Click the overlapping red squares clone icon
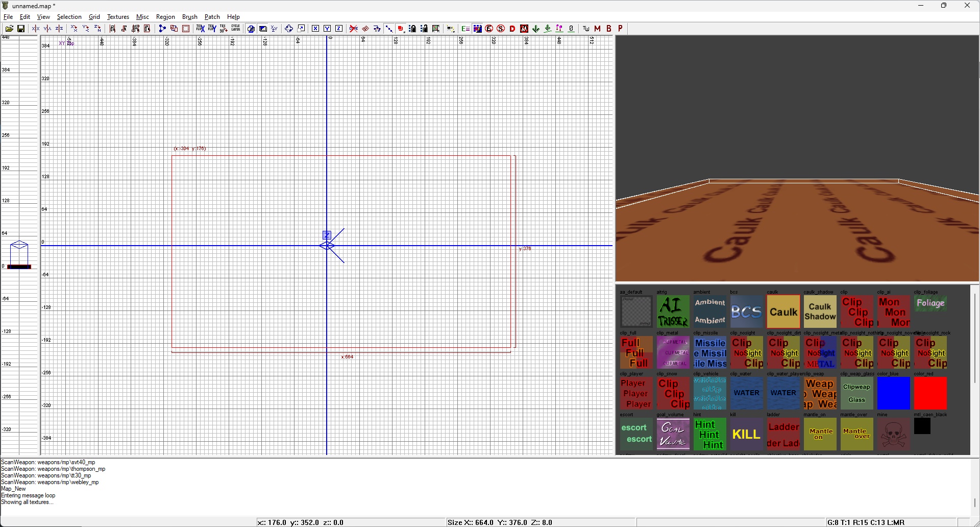Screen dimensions: 980x527 (x=174, y=29)
